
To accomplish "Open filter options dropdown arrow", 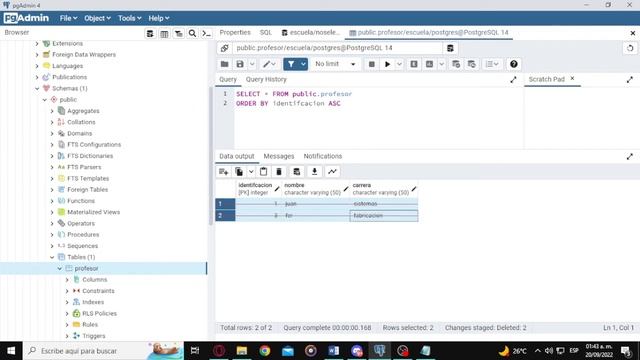I will coord(303,64).
